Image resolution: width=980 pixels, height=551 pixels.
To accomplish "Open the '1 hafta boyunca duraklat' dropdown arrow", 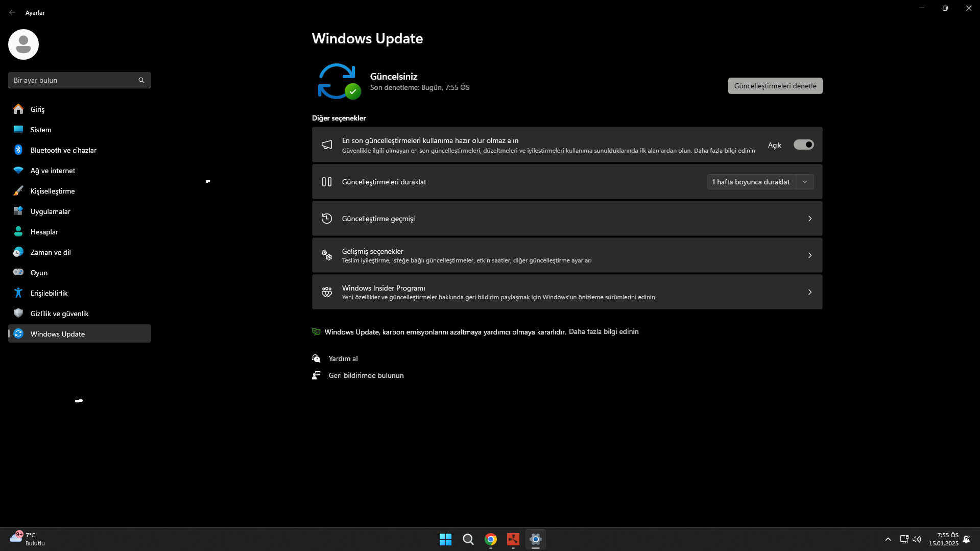I will pyautogui.click(x=805, y=182).
